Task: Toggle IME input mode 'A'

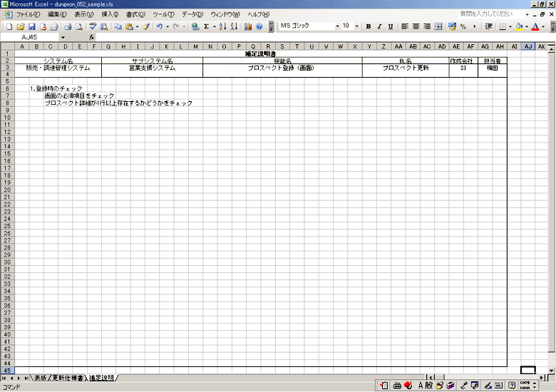Action: click(x=421, y=386)
